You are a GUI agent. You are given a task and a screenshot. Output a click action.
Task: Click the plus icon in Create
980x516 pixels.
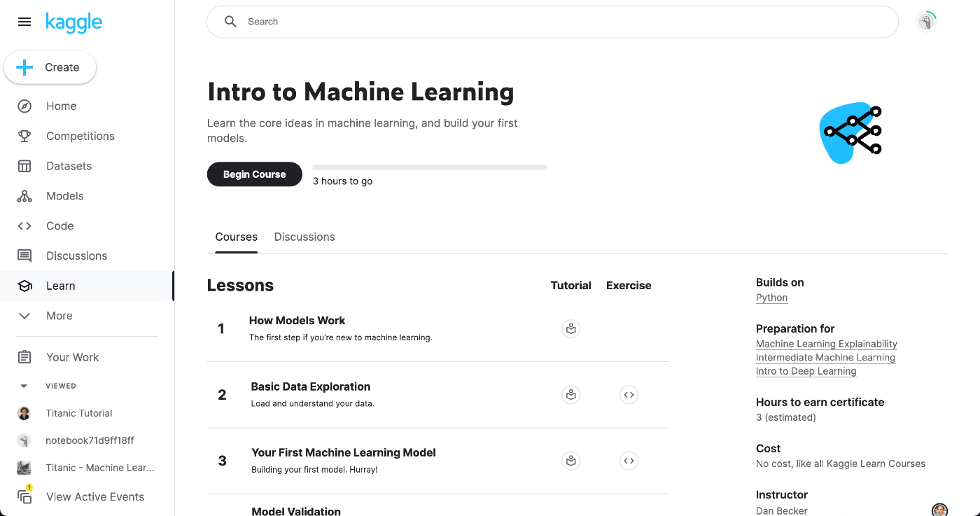pos(24,67)
